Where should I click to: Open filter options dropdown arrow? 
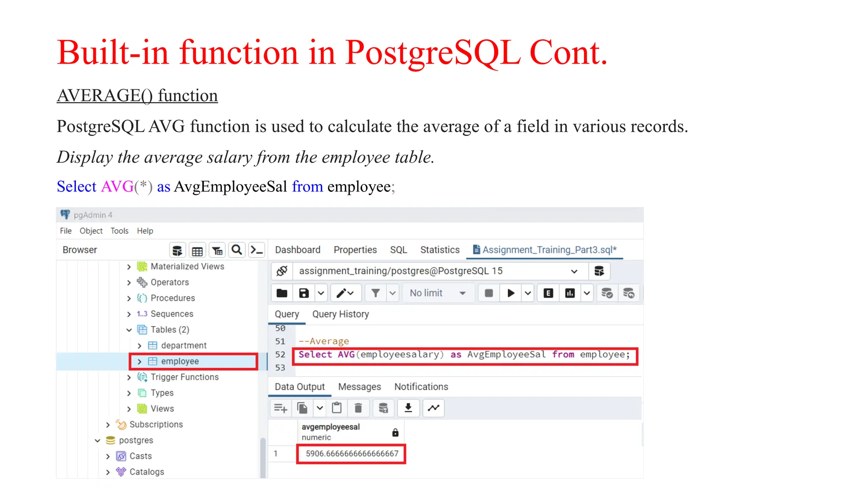tap(393, 293)
